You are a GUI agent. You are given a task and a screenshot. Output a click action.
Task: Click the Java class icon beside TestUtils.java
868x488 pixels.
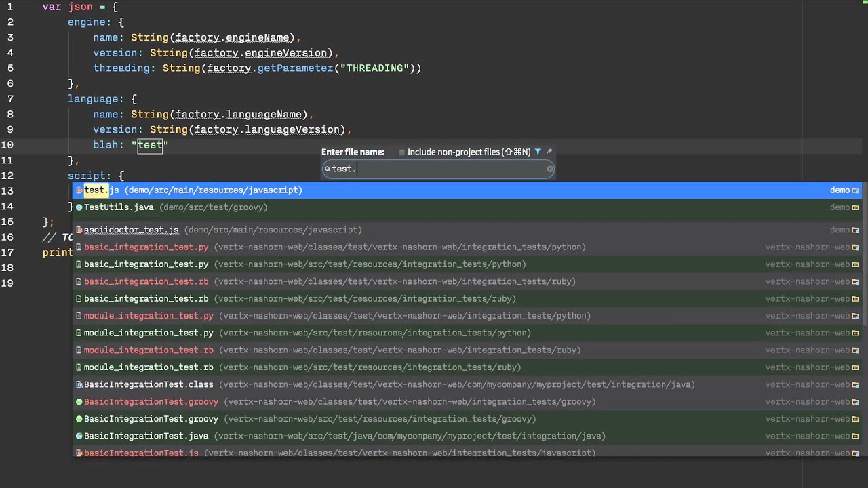point(79,207)
